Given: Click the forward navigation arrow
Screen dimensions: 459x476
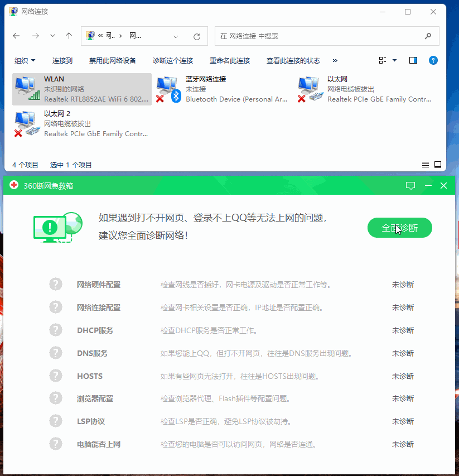Looking at the screenshot, I should [36, 36].
